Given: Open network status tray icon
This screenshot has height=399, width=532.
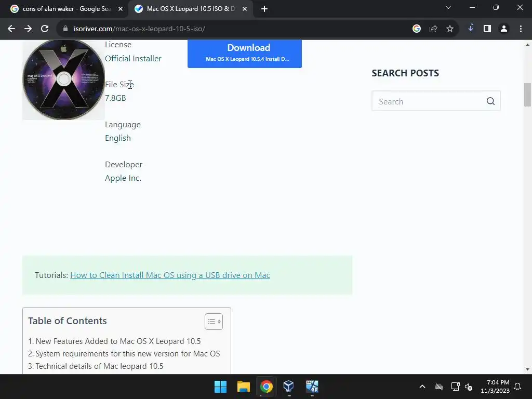Looking at the screenshot, I should pyautogui.click(x=455, y=387).
